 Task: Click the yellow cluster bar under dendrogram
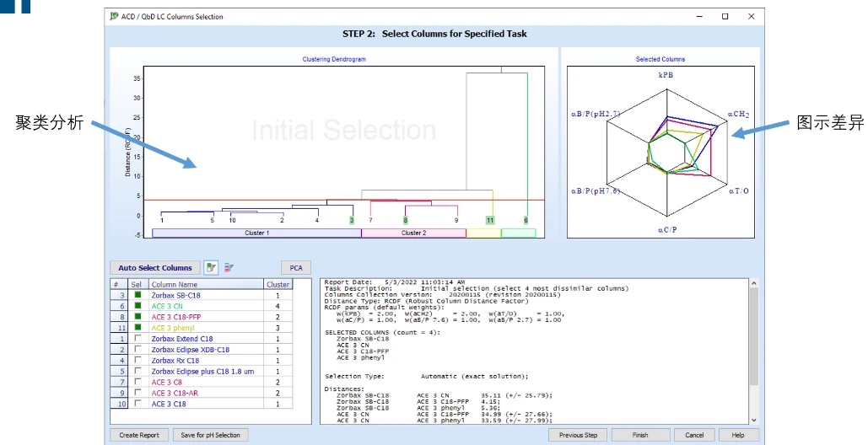tap(483, 233)
